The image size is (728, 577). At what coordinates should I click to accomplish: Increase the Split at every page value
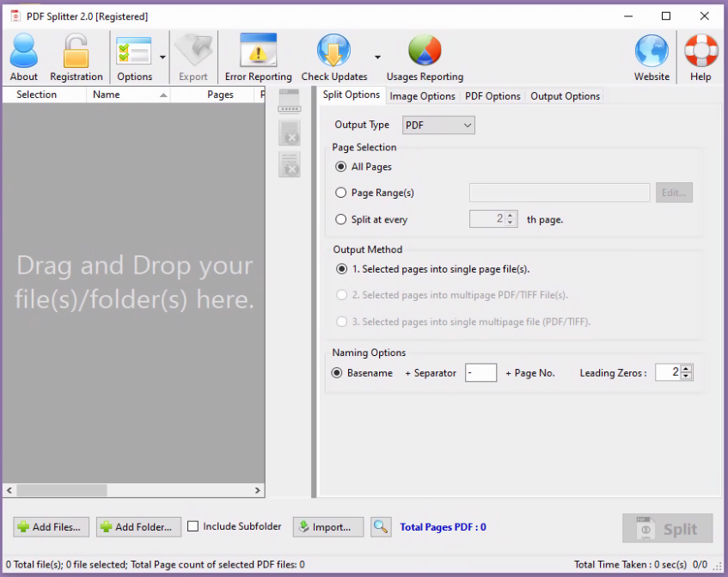click(511, 216)
